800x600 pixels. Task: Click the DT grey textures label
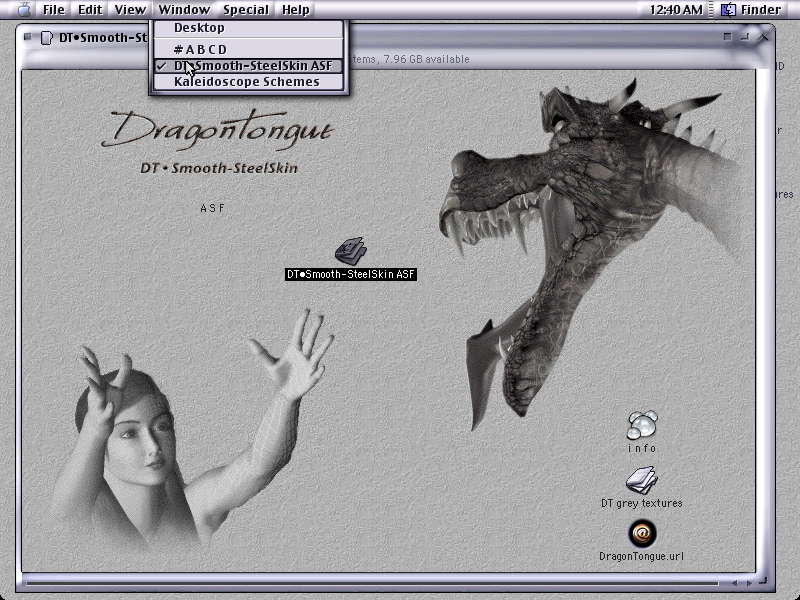(x=642, y=504)
